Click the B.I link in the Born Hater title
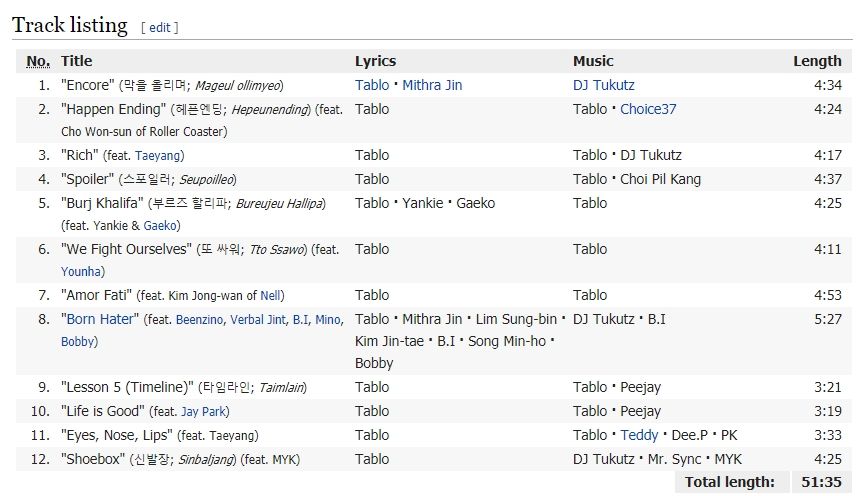The width and height of the screenshot is (859, 496). coord(300,320)
